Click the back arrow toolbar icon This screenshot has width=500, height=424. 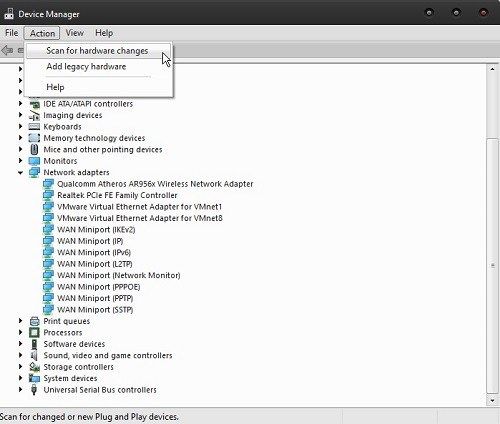pyautogui.click(x=7, y=50)
